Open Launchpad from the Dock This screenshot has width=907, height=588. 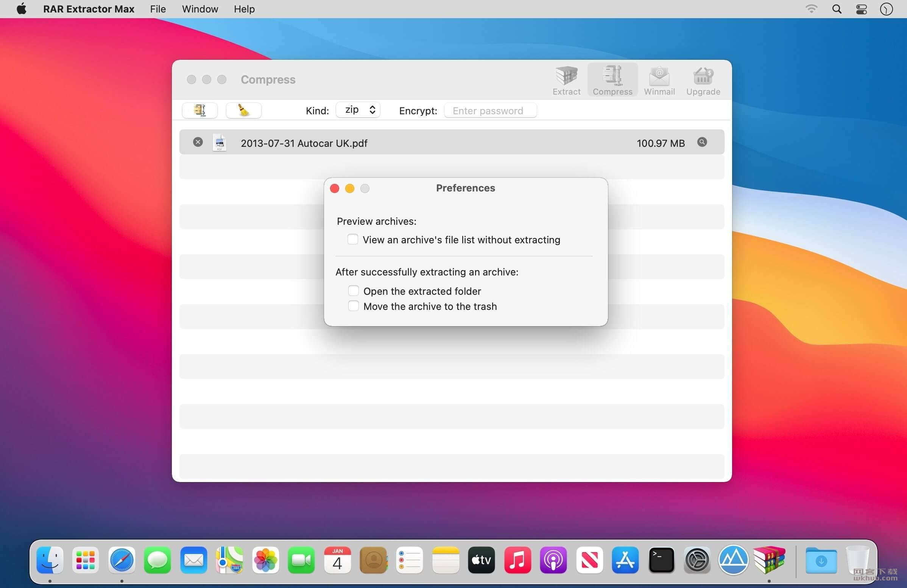[x=86, y=560]
